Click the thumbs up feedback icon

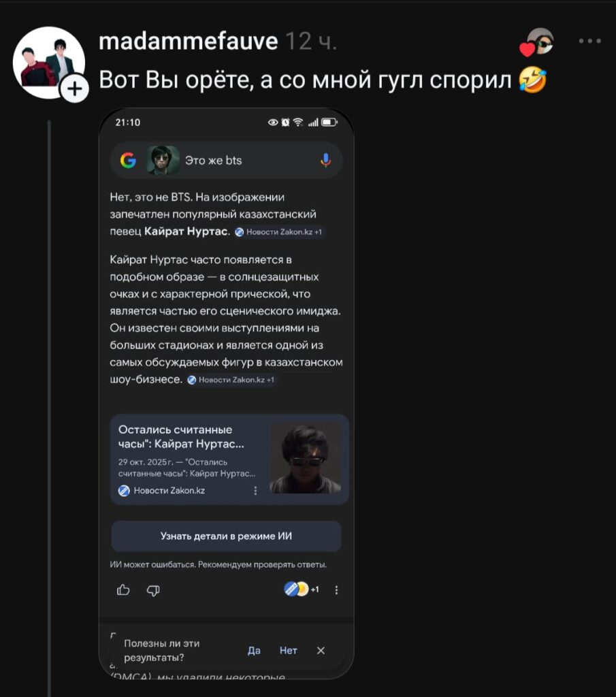click(x=123, y=590)
